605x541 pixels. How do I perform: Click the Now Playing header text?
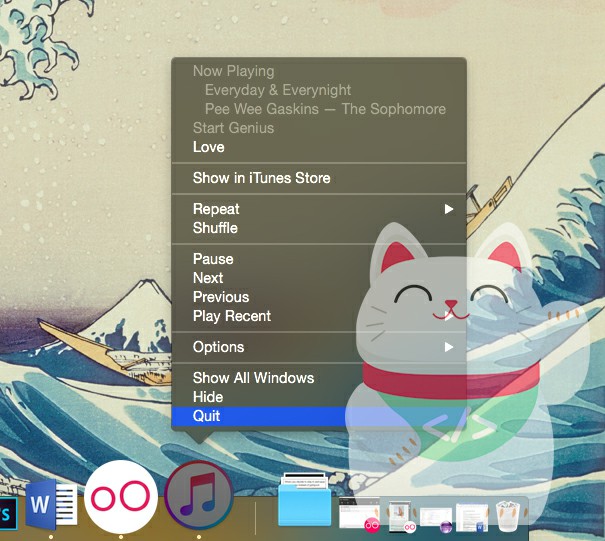coord(233,71)
